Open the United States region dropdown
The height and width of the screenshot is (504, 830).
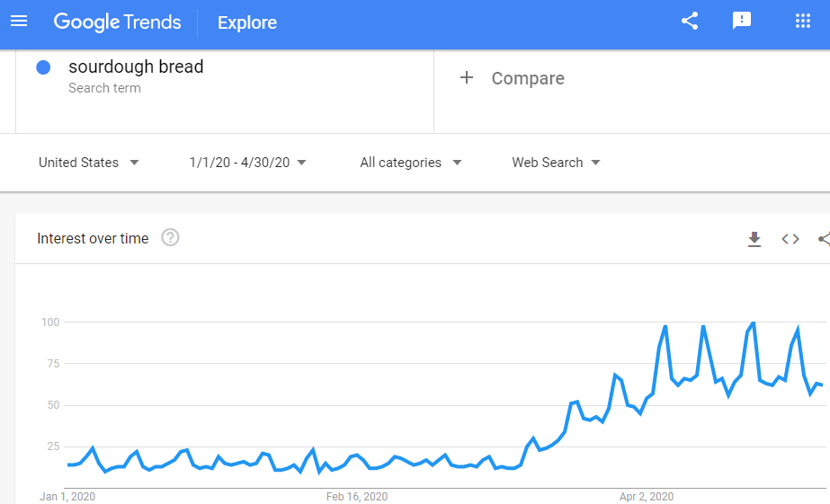tap(89, 163)
